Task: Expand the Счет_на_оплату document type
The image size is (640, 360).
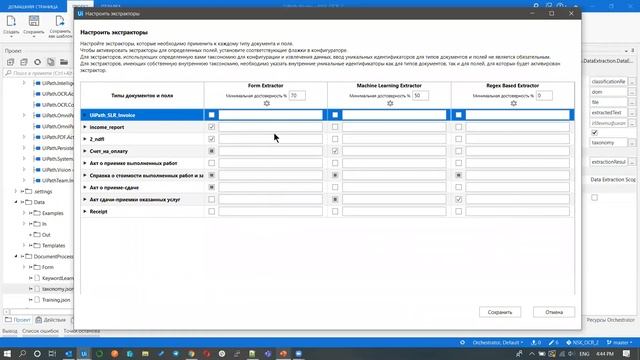Action: (x=85, y=151)
